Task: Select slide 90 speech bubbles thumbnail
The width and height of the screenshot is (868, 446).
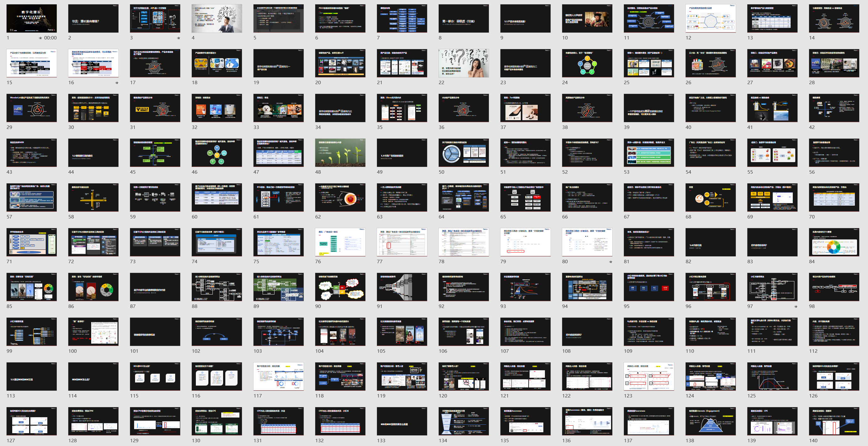Action: coord(340,287)
